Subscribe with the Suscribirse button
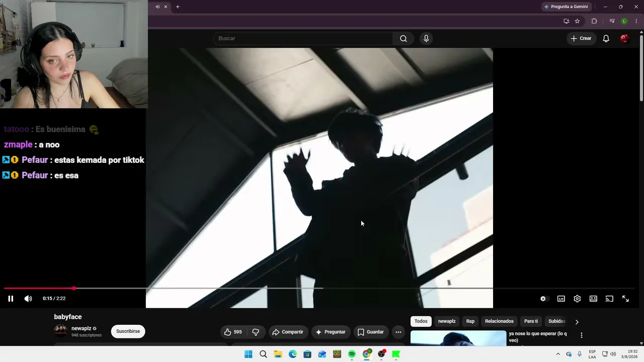 click(128, 331)
